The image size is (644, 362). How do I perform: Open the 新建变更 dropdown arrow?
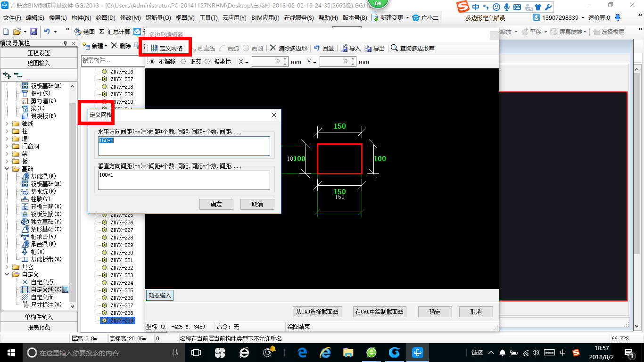point(407,17)
